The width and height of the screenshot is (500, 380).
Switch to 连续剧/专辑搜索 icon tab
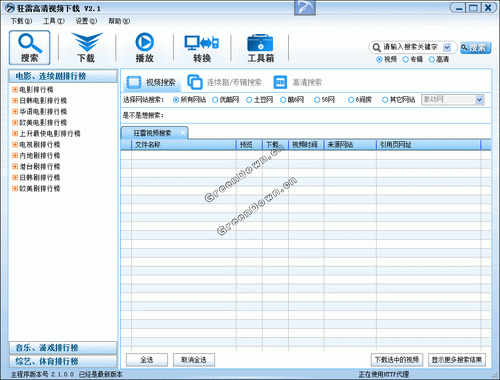pyautogui.click(x=225, y=82)
